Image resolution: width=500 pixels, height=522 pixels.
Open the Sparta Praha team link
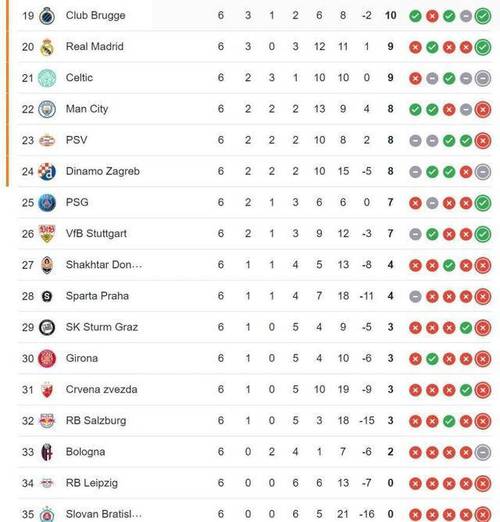tap(97, 296)
